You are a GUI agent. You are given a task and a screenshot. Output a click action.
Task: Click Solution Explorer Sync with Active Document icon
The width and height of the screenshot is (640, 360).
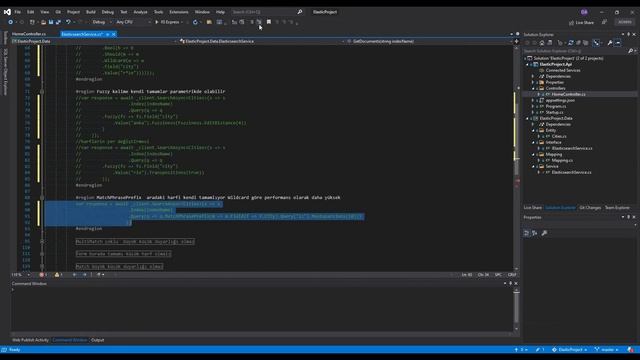tap(570, 43)
